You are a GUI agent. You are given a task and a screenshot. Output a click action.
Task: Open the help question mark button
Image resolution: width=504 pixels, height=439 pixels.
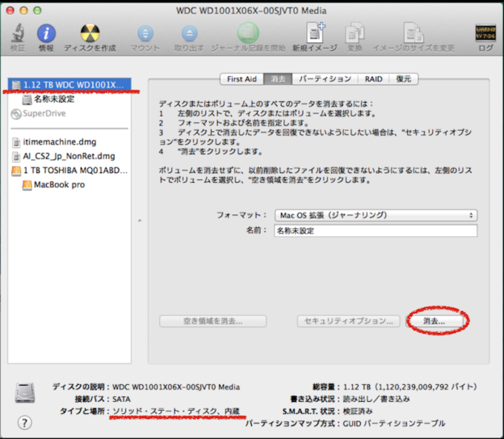[24, 423]
